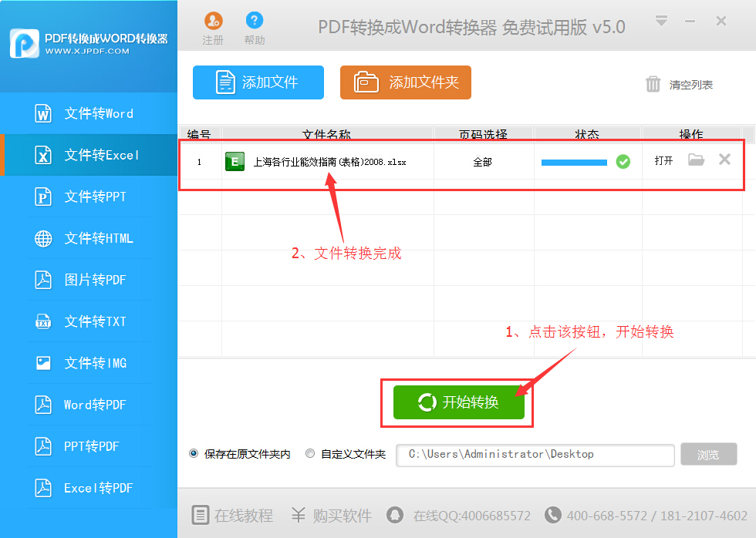
Task: Open the 帮助 help icon
Action: tap(254, 20)
